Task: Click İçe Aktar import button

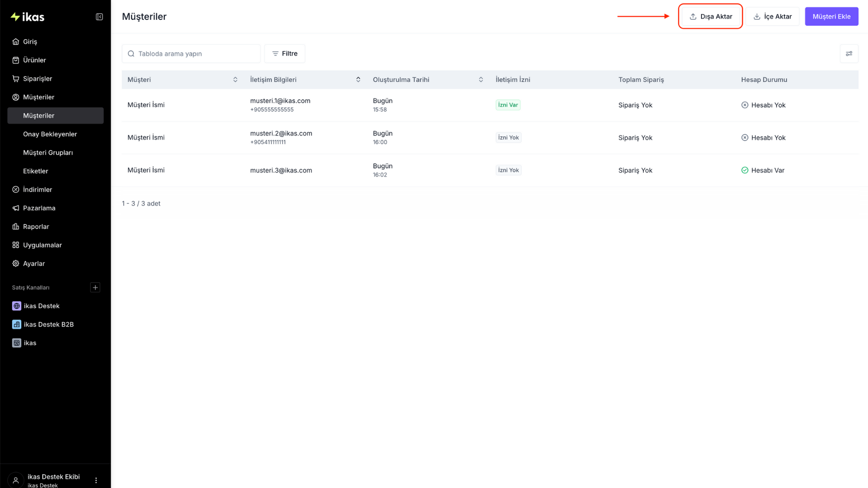Action: (773, 17)
